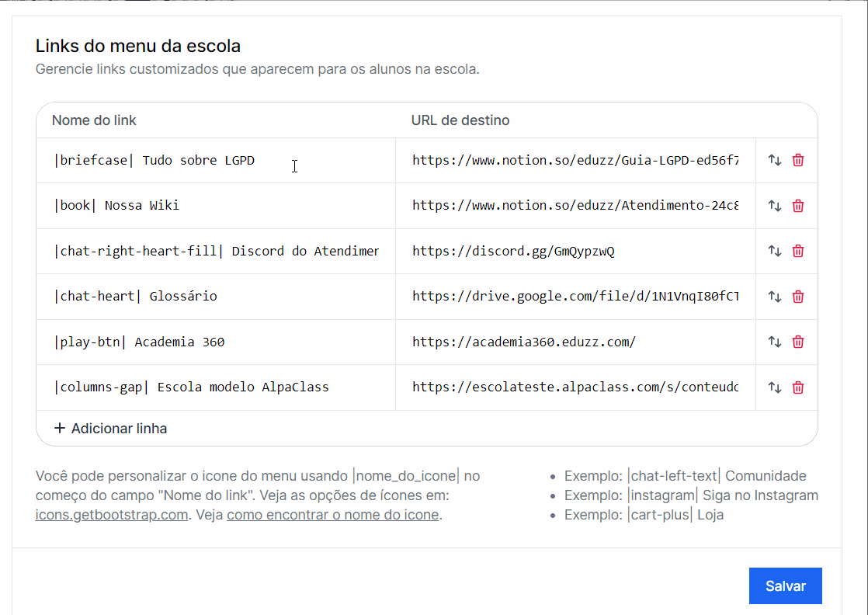Open the icons.getbootstrap.com link
This screenshot has height=615, width=868.
pyautogui.click(x=112, y=515)
